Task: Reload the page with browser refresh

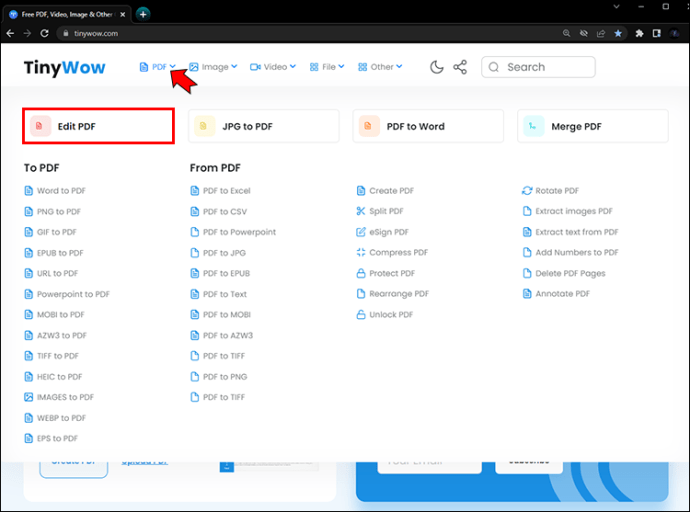Action: tap(44, 33)
